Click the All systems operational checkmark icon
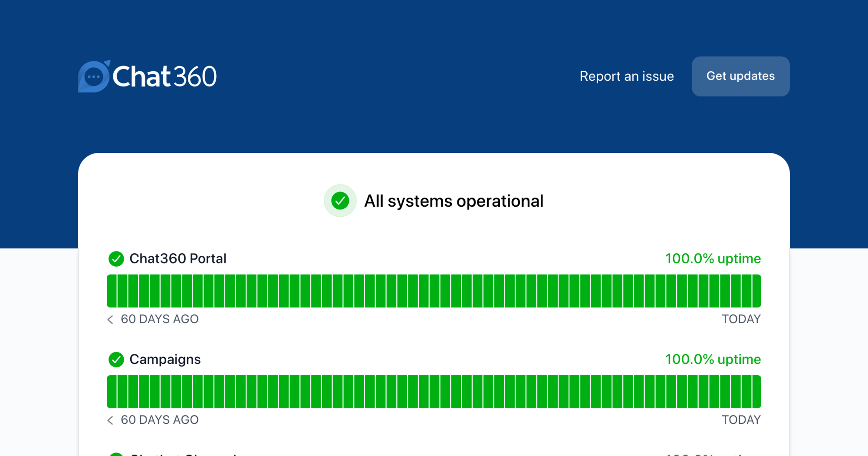868x456 pixels. click(340, 201)
